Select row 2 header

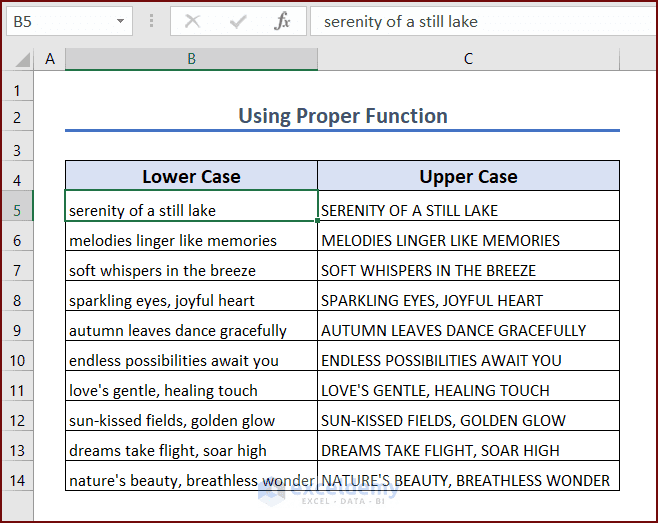[x=17, y=118]
